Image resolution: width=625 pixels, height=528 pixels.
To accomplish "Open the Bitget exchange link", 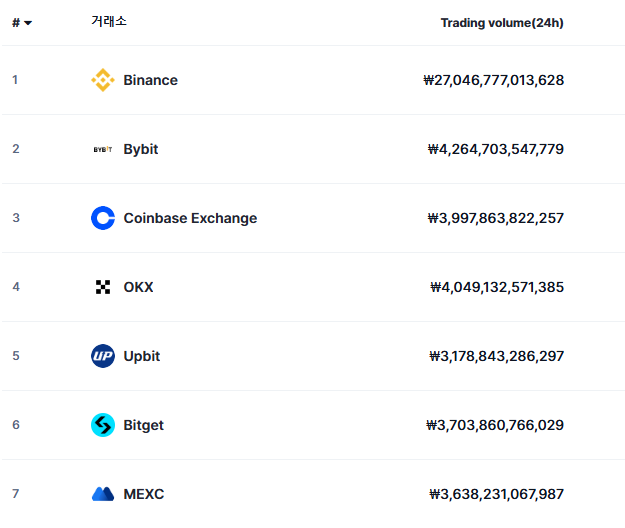I will 143,425.
